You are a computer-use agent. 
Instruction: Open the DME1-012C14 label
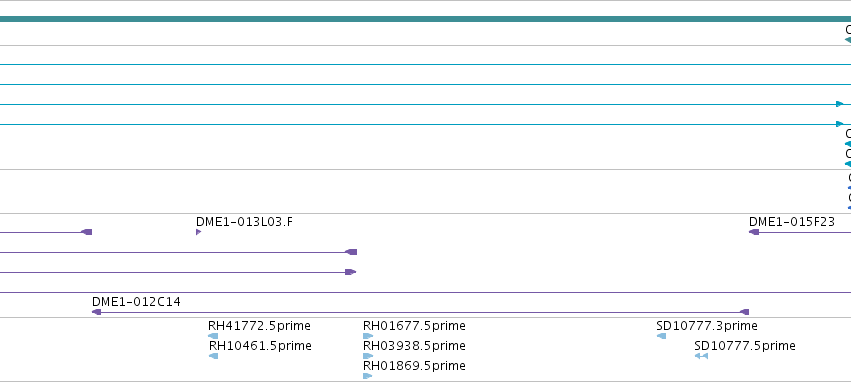pyautogui.click(x=136, y=302)
